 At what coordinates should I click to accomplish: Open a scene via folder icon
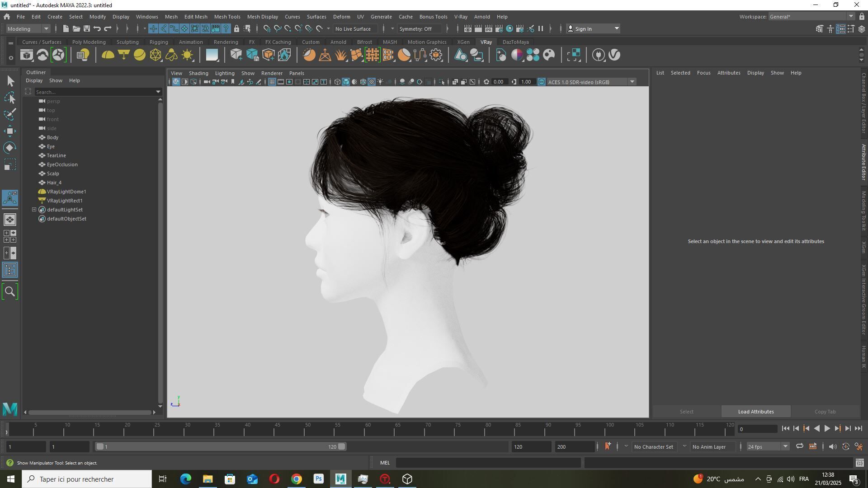[x=76, y=29]
